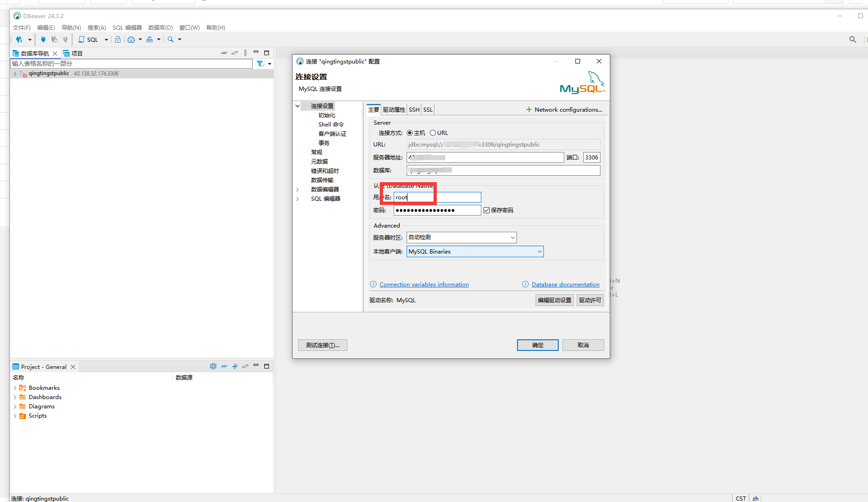Screen dimensions: 868x502
Task: Collapse the 连接设置 tree node
Action: (298, 106)
